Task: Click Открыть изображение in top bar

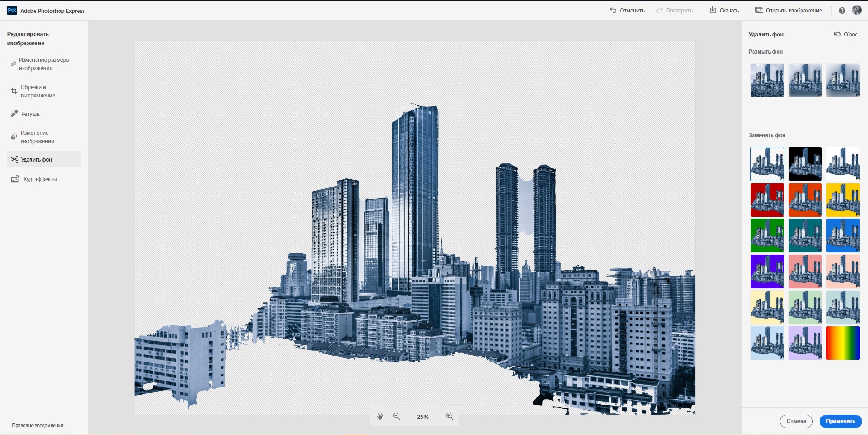Action: tap(789, 11)
